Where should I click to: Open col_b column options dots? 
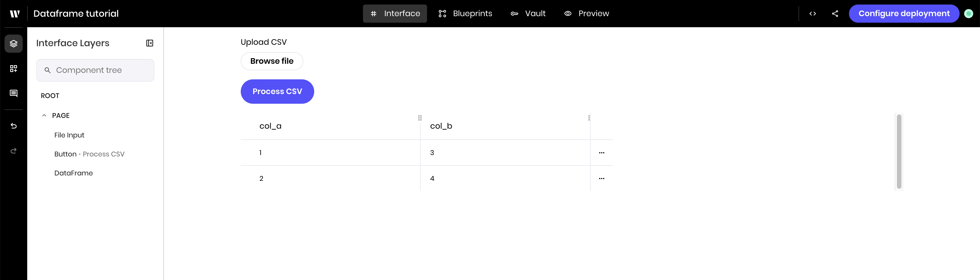(x=589, y=118)
